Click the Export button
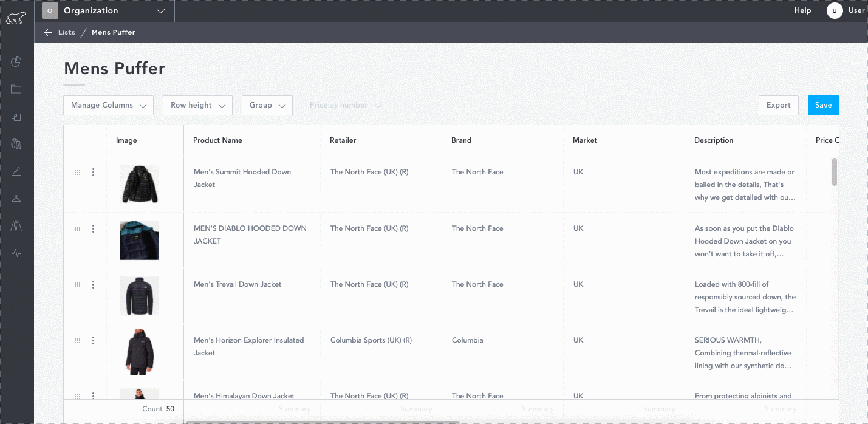 pyautogui.click(x=779, y=105)
